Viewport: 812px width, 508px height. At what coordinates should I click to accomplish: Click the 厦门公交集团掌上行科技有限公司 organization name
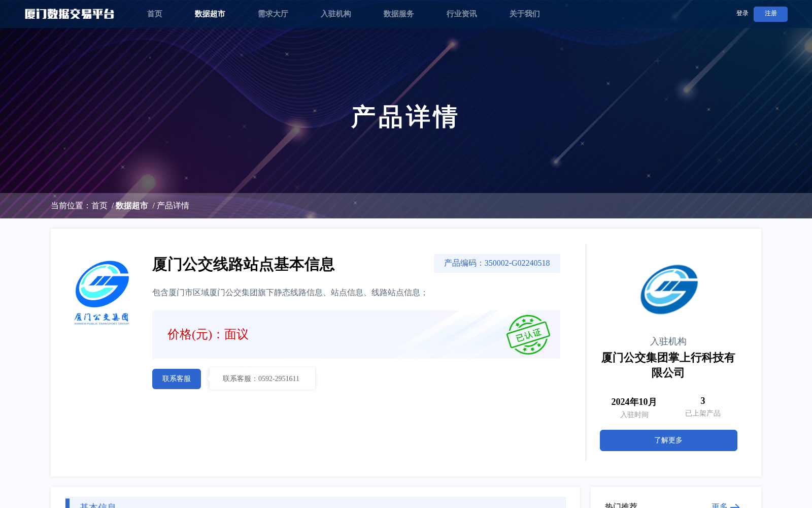[x=668, y=365]
